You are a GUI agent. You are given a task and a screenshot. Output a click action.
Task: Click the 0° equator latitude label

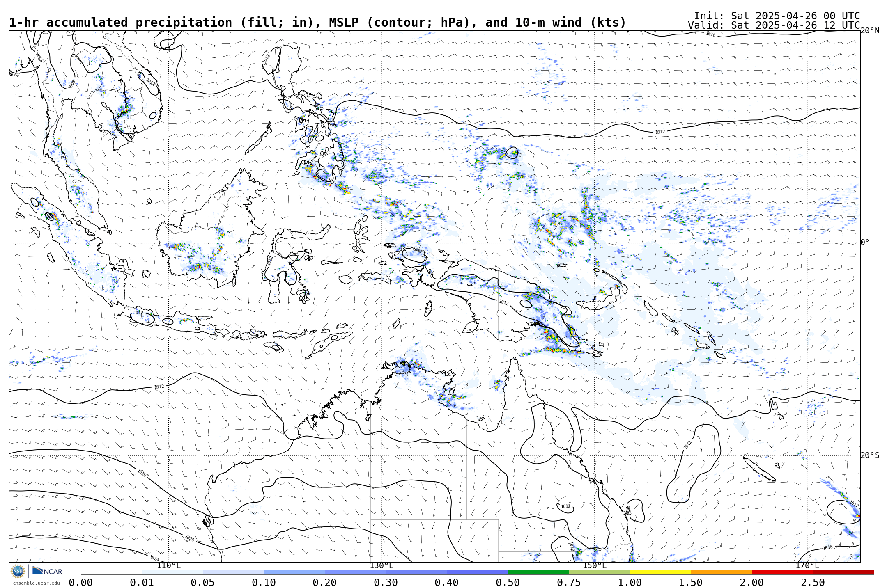click(865, 243)
